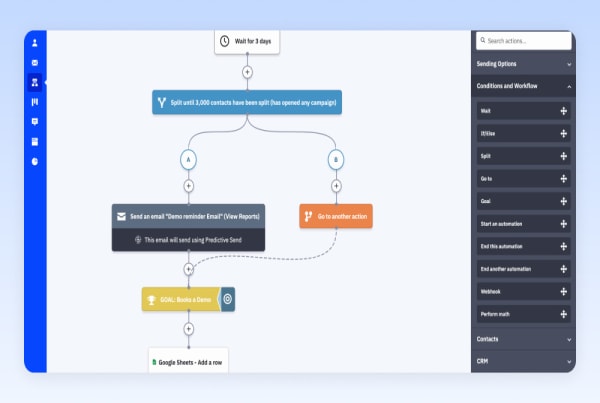Select the Automations icon in sidebar

(35, 82)
